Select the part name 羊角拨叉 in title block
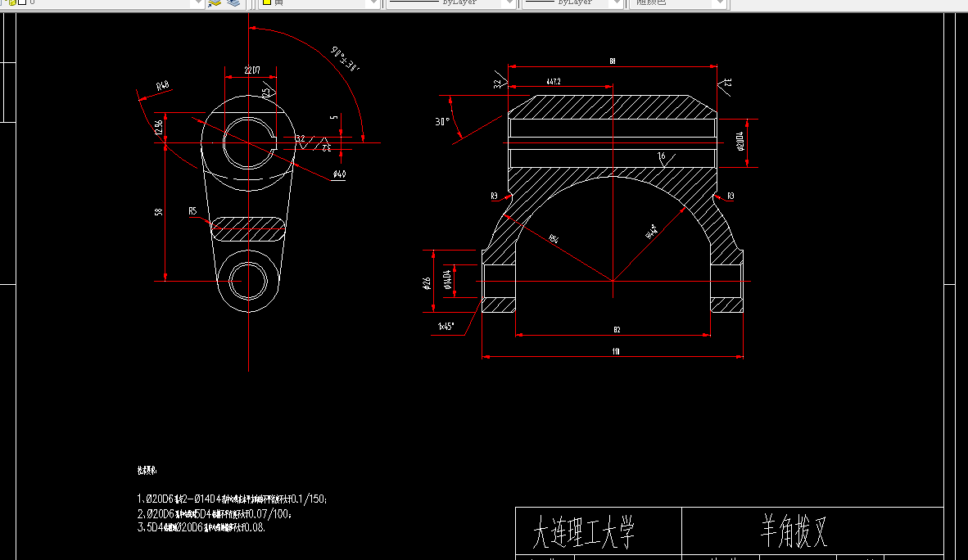The width and height of the screenshot is (968, 560). coord(791,531)
